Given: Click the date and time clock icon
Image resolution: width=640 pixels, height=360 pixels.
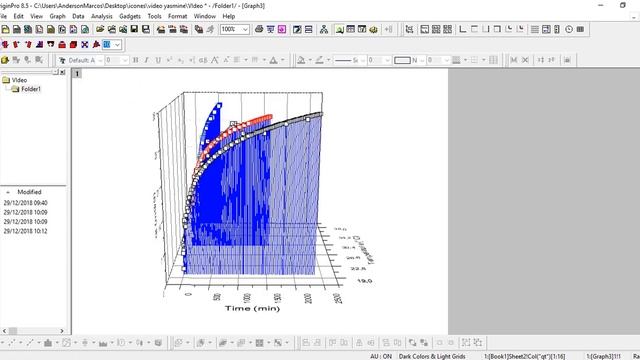Looking at the screenshot, I should point(569,29).
